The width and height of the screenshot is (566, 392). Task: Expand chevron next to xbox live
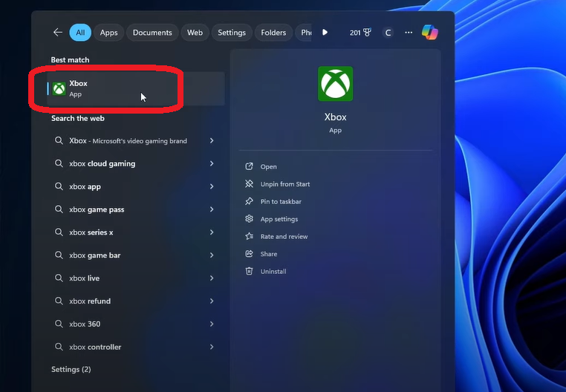(212, 278)
